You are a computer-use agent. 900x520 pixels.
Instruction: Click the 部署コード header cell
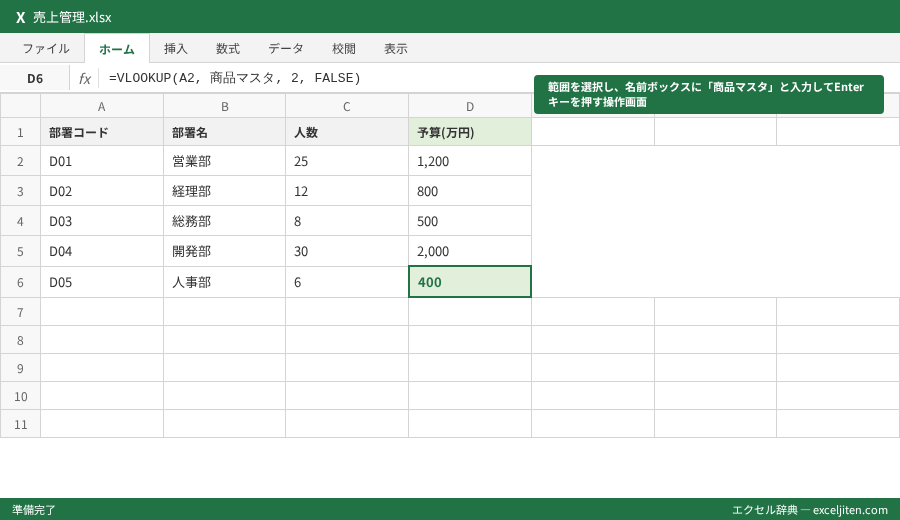[102, 132]
